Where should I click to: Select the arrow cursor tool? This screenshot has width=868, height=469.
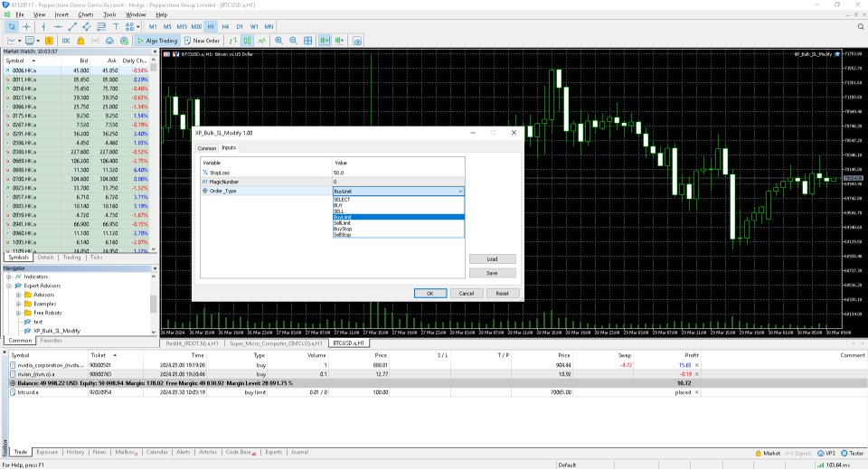[x=12, y=26]
